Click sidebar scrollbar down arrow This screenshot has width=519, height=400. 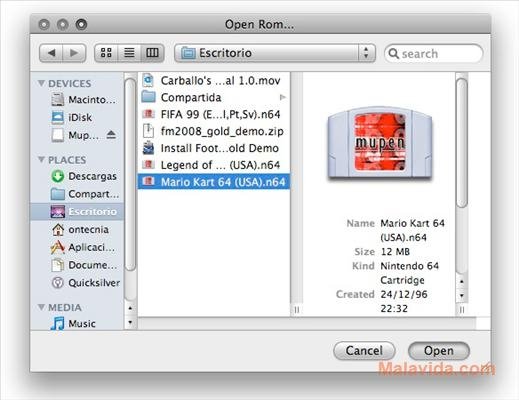[x=130, y=322]
